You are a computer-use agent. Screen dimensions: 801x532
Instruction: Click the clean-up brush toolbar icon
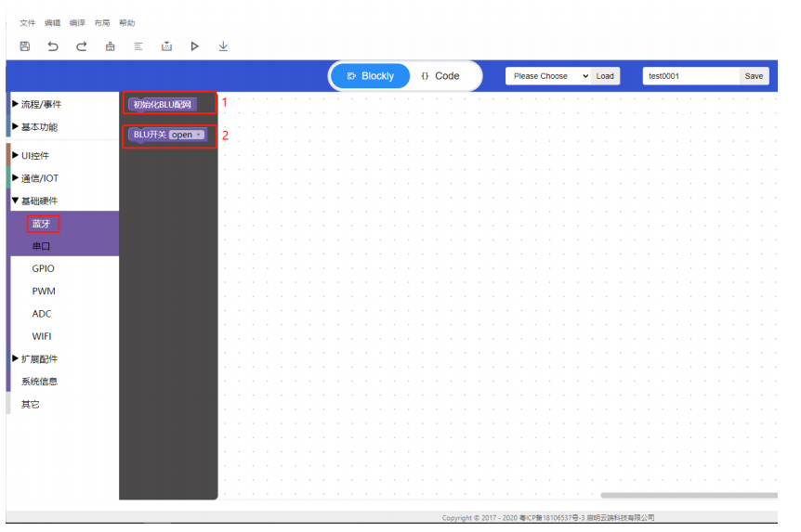(x=110, y=46)
